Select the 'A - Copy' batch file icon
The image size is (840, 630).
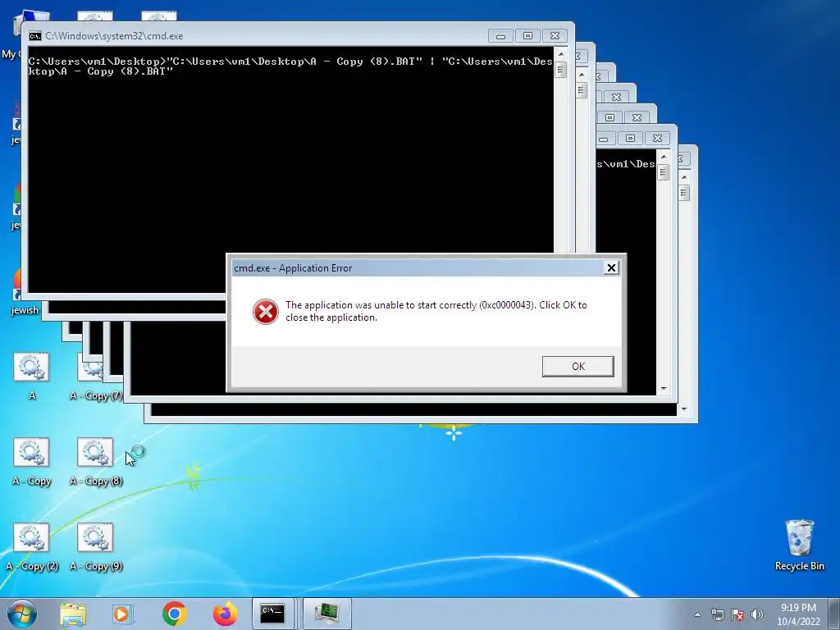tap(32, 461)
